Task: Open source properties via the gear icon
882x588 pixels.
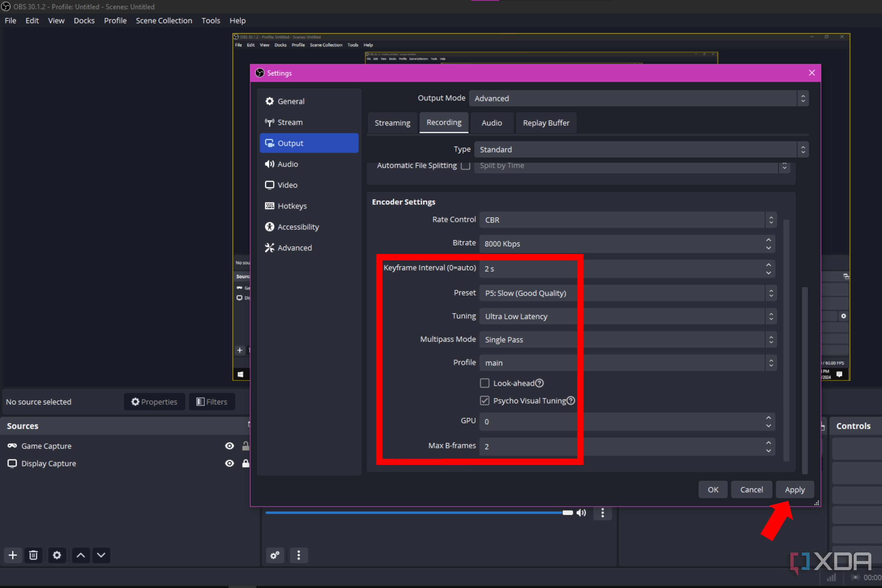Action: point(57,555)
